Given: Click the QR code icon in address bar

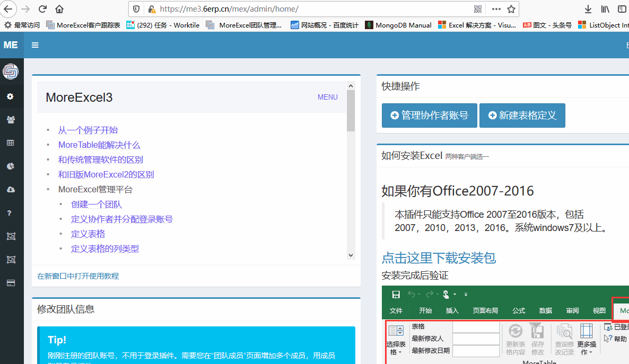Looking at the screenshot, I should pos(478,9).
